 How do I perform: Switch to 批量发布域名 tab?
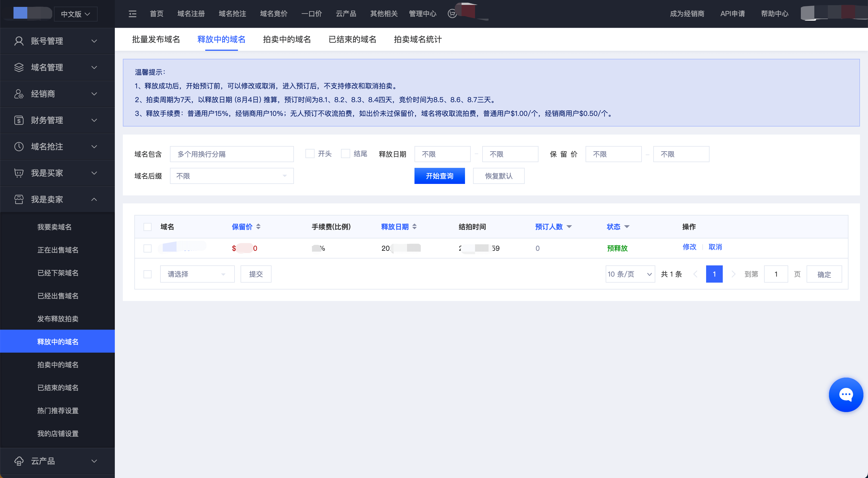click(x=156, y=39)
